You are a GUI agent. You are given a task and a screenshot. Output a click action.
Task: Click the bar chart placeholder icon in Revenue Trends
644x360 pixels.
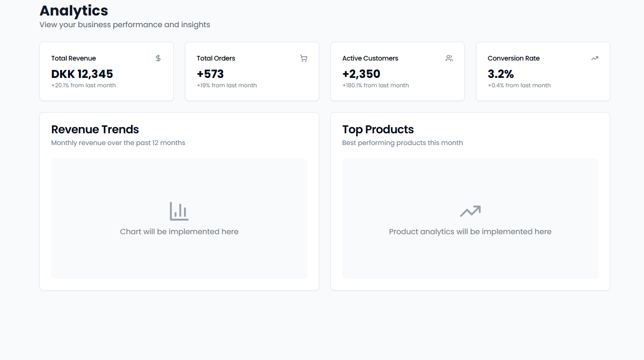[x=179, y=211]
